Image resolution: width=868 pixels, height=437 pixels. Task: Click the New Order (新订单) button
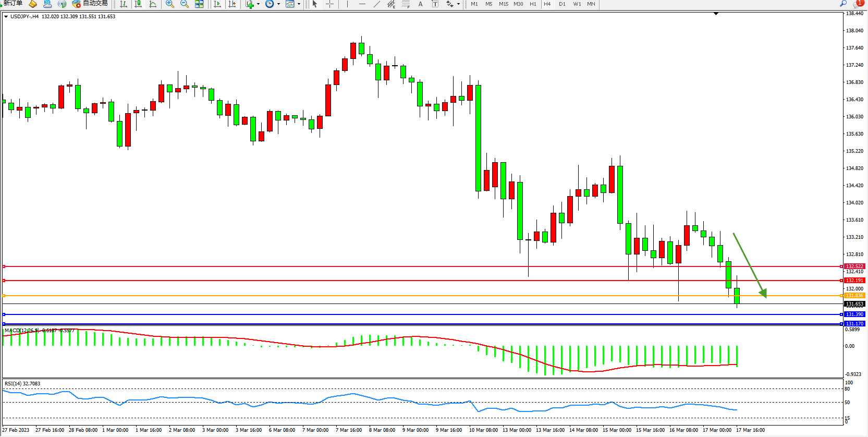pos(13,4)
